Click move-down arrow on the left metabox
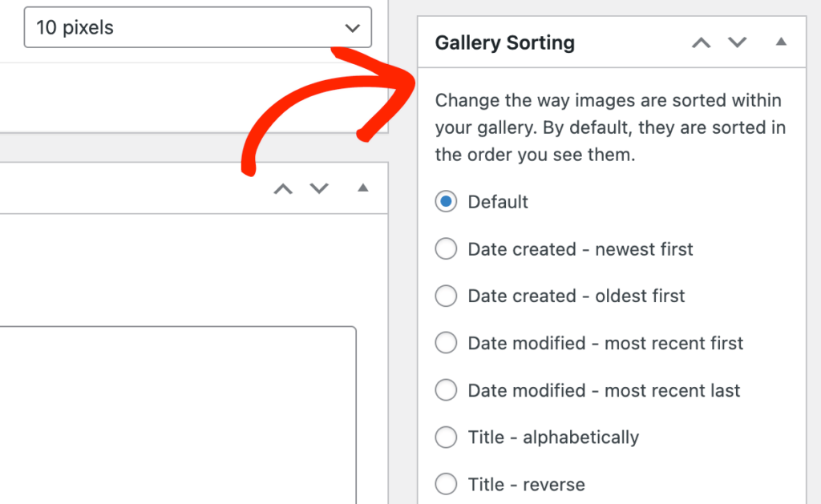Screen dimensions: 821x504 [319, 189]
